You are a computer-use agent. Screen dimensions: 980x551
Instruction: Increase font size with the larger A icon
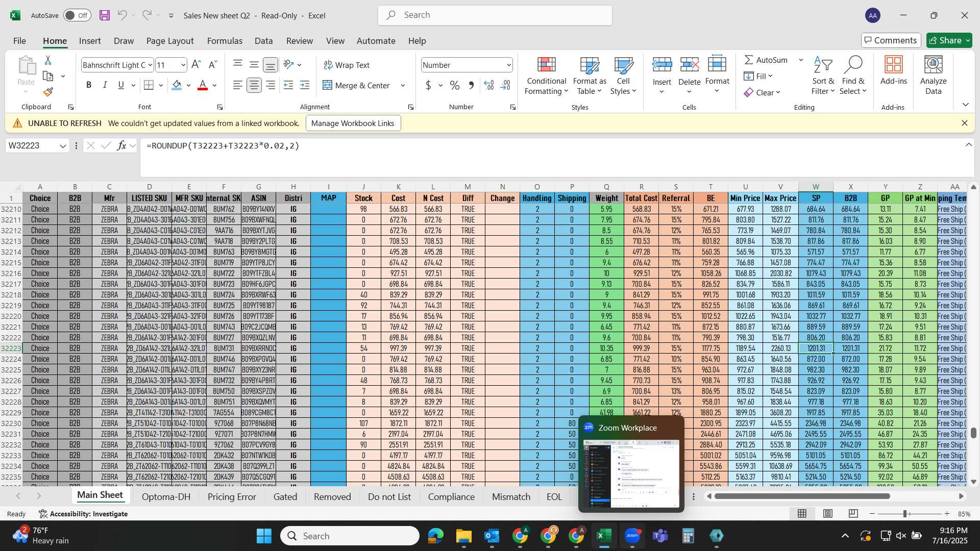196,65
